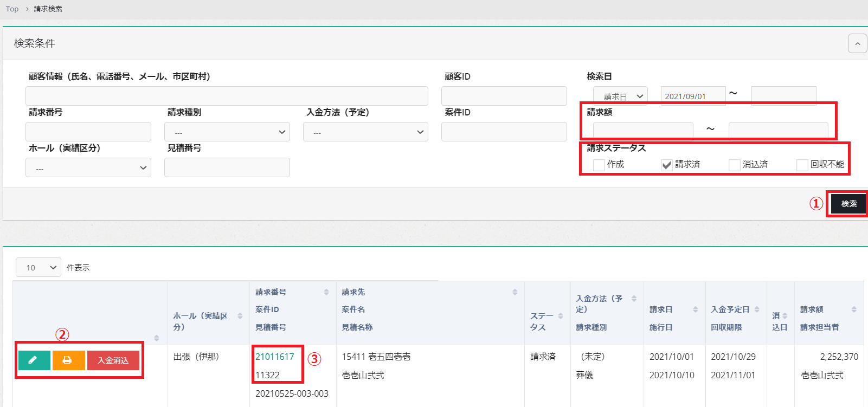Screen dimensions: 868x407
Task: Enable the 作成 status checkbox
Action: pyautogui.click(x=599, y=165)
